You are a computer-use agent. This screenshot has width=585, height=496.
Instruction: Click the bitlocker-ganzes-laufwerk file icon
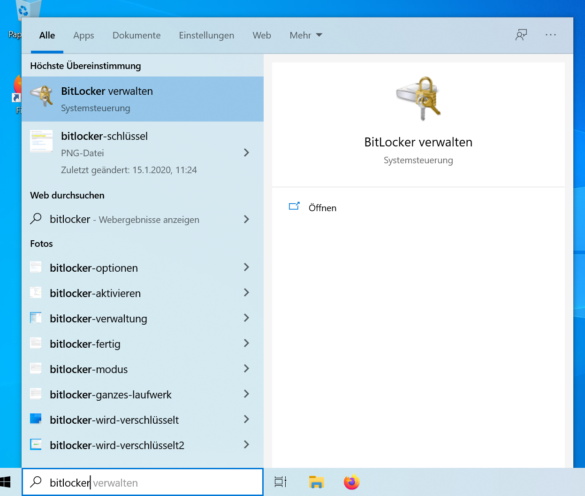(x=36, y=394)
